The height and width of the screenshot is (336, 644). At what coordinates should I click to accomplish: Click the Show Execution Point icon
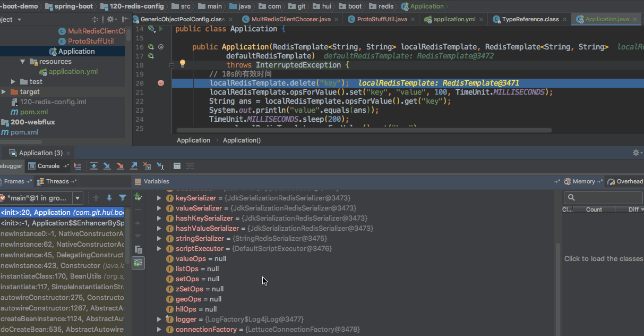[x=78, y=166]
